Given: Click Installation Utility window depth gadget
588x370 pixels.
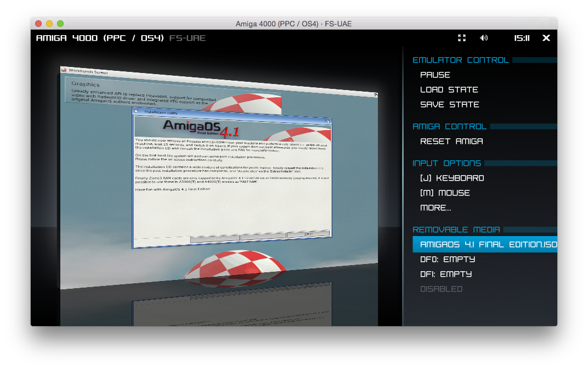Looking at the screenshot, I should (x=327, y=121).
